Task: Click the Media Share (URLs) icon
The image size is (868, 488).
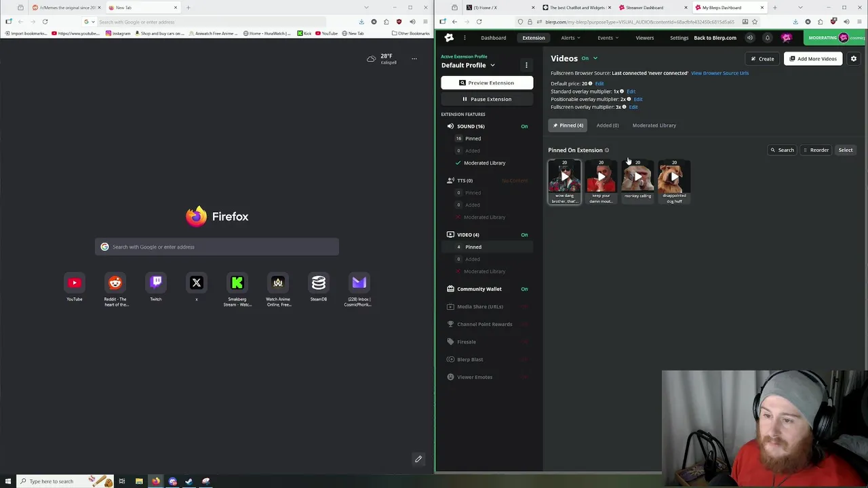Action: click(x=450, y=306)
